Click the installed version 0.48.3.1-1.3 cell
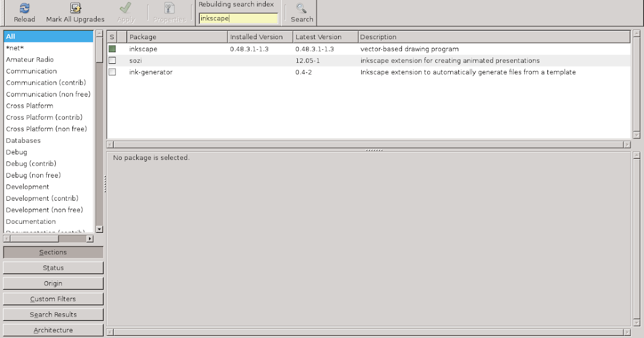This screenshot has width=644, height=338. pyautogui.click(x=249, y=49)
